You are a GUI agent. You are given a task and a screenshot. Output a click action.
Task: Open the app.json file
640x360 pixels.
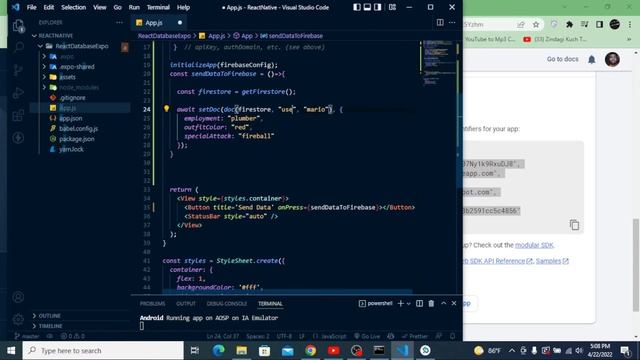click(x=71, y=118)
